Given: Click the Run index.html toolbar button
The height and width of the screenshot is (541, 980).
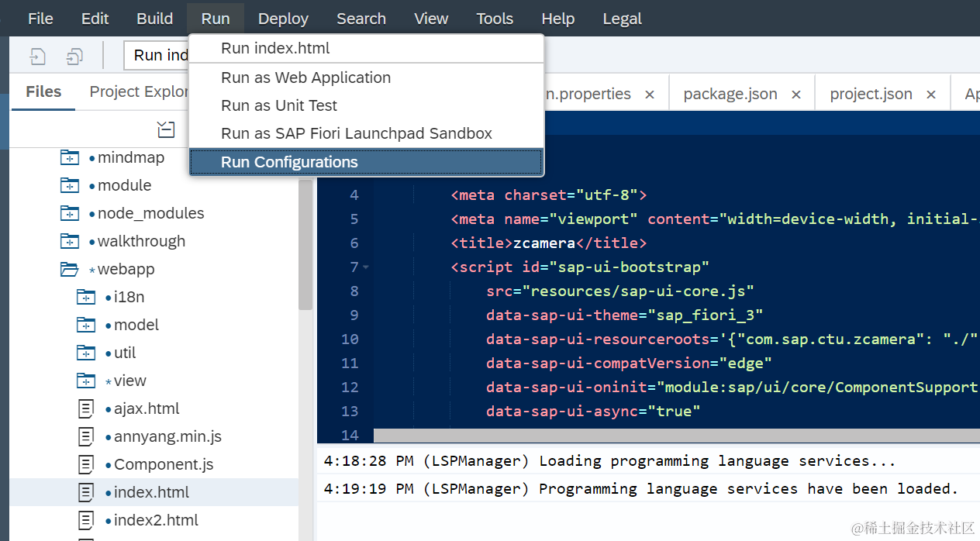Looking at the screenshot, I should pos(156,55).
